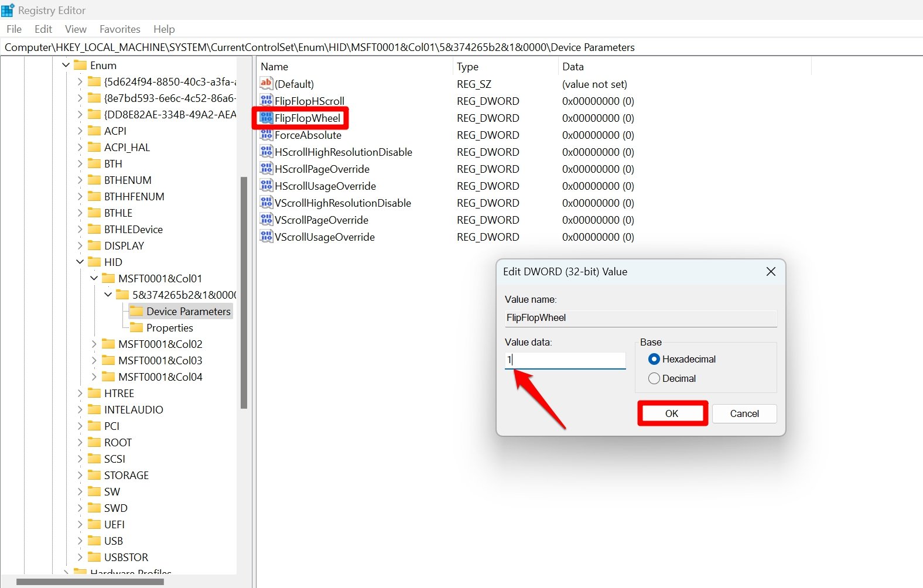923x588 pixels.
Task: Expand the ACPI tree node
Action: click(80, 131)
